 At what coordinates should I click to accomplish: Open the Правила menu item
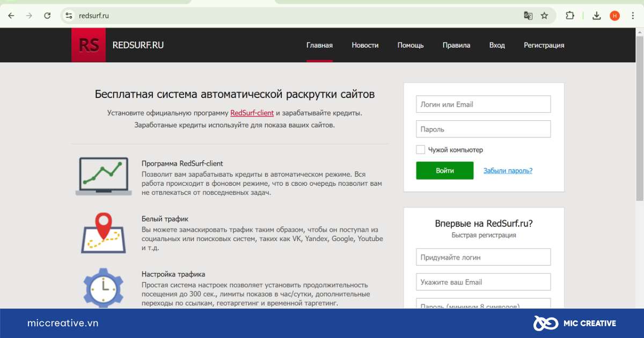click(x=456, y=45)
